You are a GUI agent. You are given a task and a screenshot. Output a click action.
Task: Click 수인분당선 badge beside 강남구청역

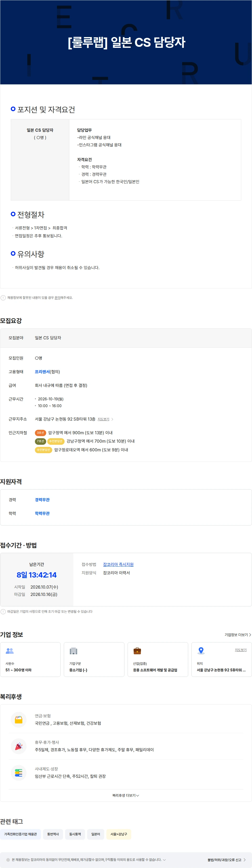[56, 441]
